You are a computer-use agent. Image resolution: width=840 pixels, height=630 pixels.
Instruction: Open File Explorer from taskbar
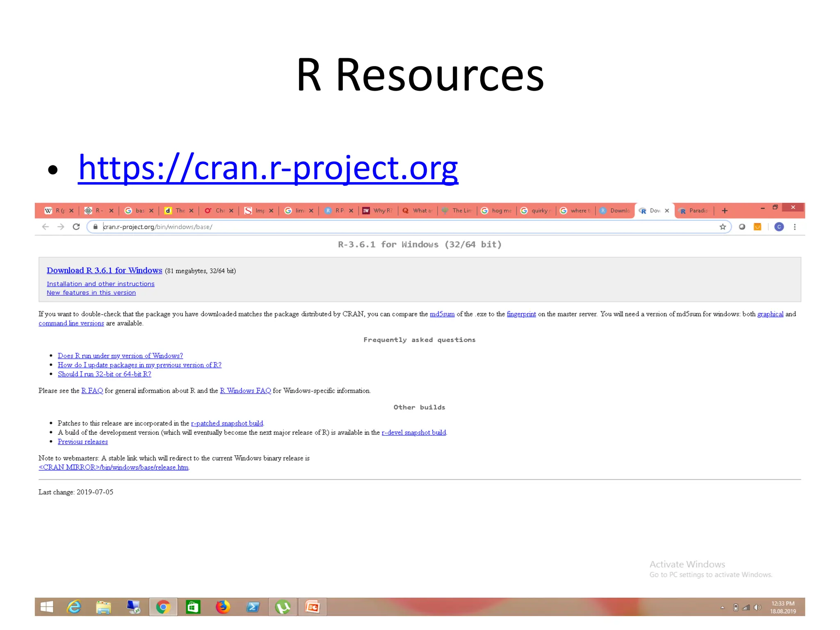pyautogui.click(x=103, y=607)
